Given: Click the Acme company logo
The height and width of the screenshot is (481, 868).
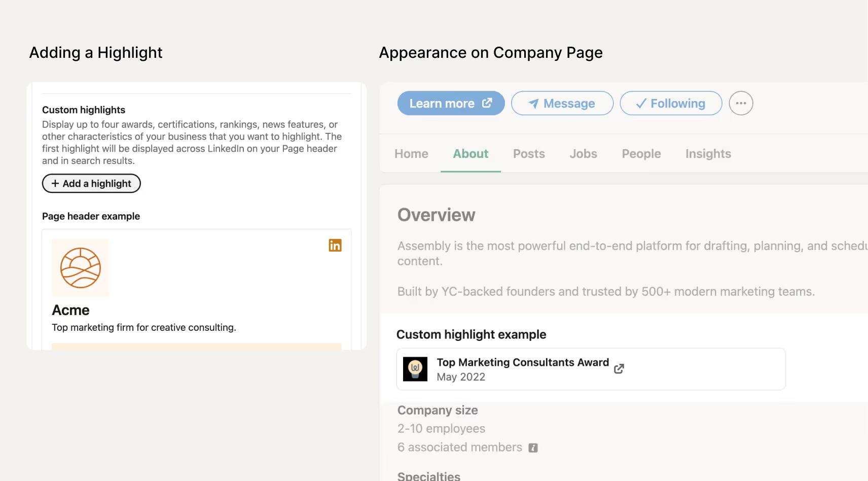Looking at the screenshot, I should pyautogui.click(x=81, y=268).
